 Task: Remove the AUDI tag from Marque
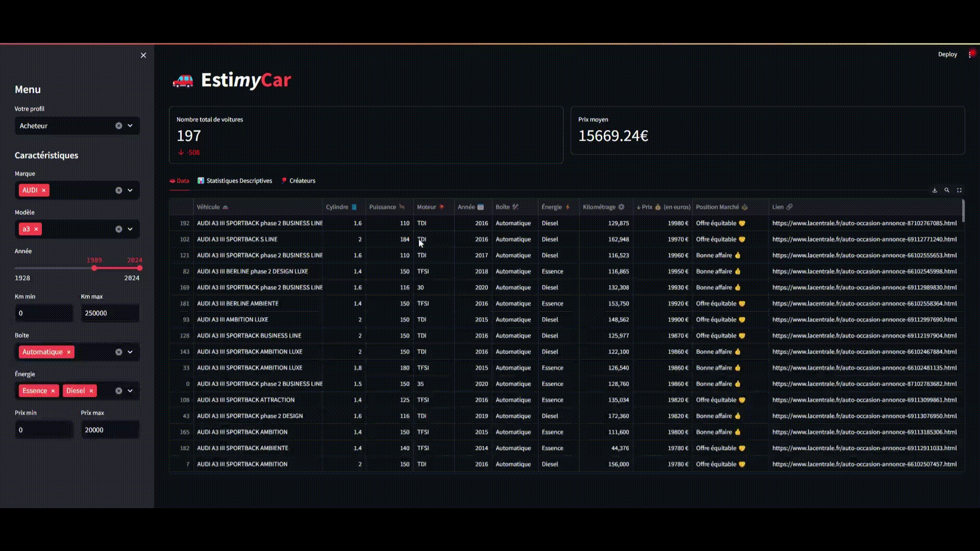[44, 190]
